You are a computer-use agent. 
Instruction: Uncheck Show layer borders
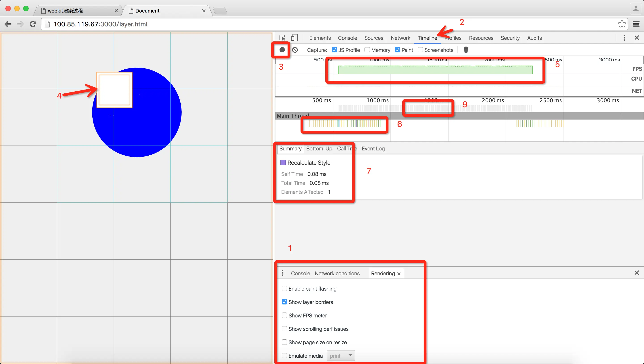(284, 302)
